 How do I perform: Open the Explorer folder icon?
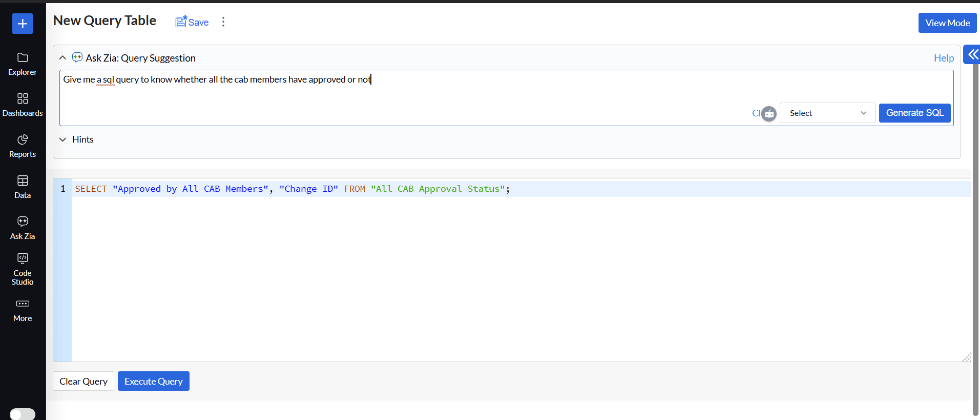coord(23,57)
